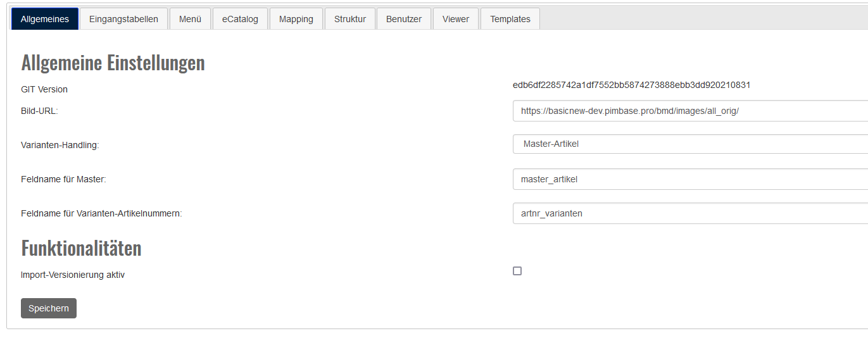Click the 'Funktionalitäten' section heading
Image resolution: width=868 pixels, height=338 pixels.
coord(81,247)
